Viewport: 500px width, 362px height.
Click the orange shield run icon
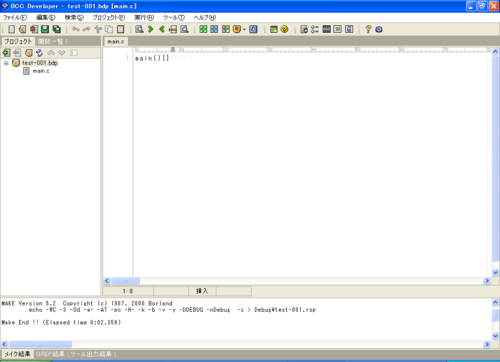pos(237,29)
